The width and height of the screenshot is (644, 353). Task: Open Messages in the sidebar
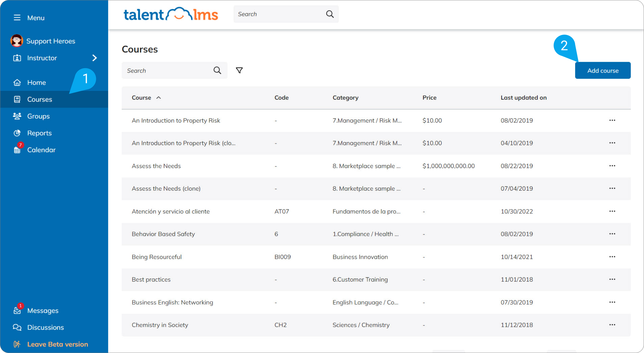click(43, 311)
